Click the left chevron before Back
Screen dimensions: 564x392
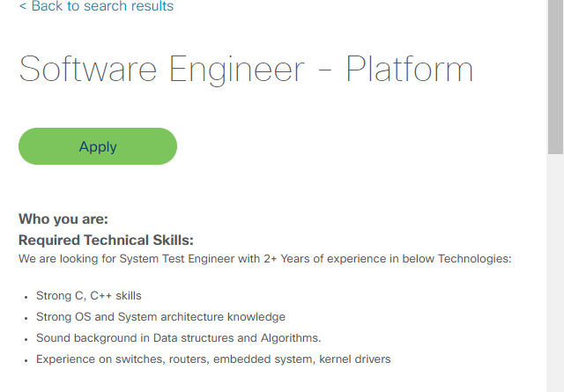23,6
